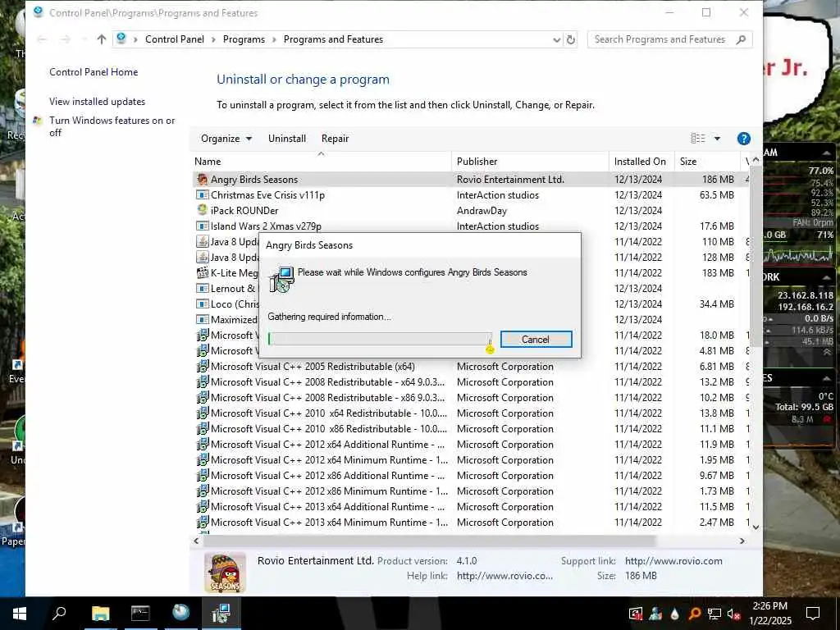Click the clock showing 2:26 PM

pos(769,606)
